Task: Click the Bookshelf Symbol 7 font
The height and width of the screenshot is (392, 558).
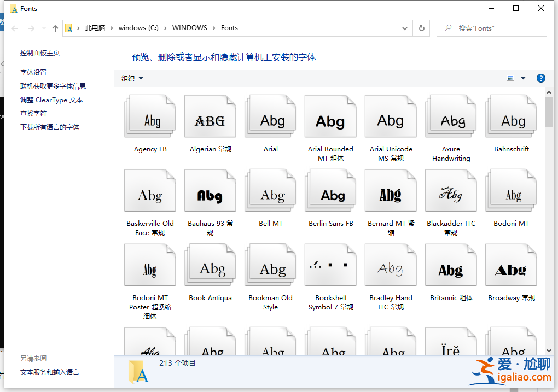Action: click(330, 267)
